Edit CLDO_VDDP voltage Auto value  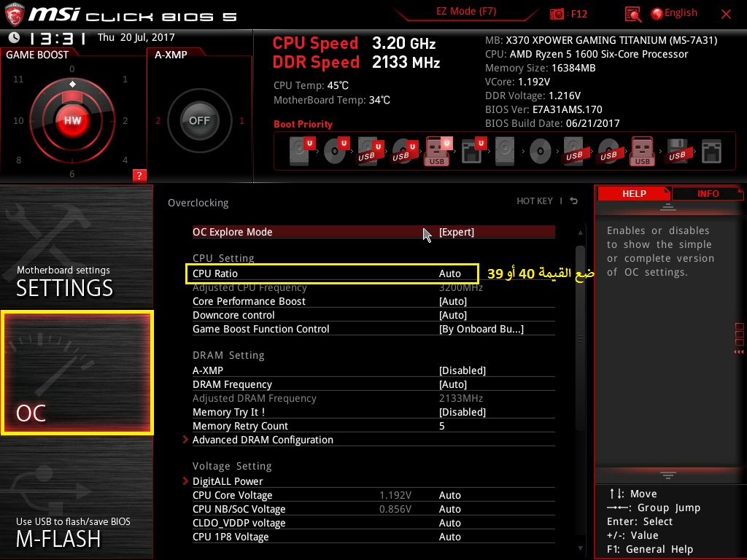click(449, 522)
